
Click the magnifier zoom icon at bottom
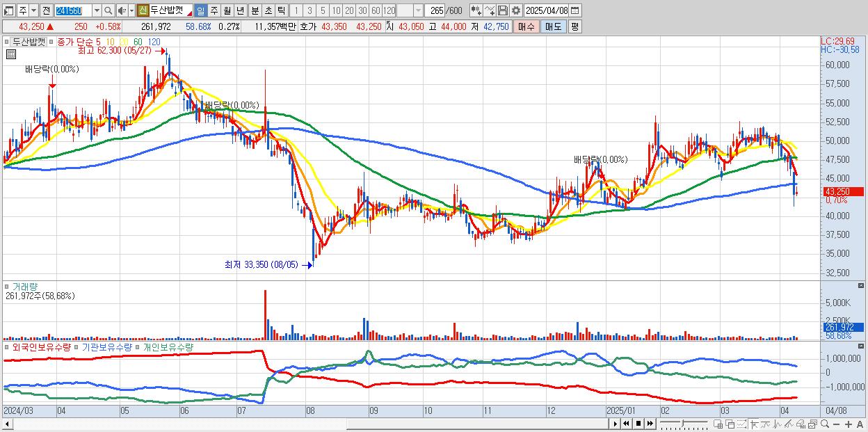pos(825,424)
